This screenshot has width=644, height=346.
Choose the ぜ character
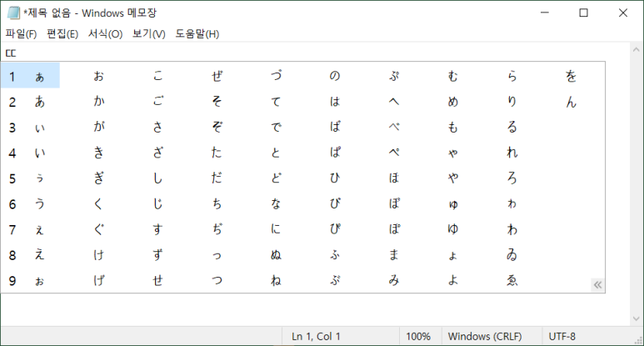217,76
